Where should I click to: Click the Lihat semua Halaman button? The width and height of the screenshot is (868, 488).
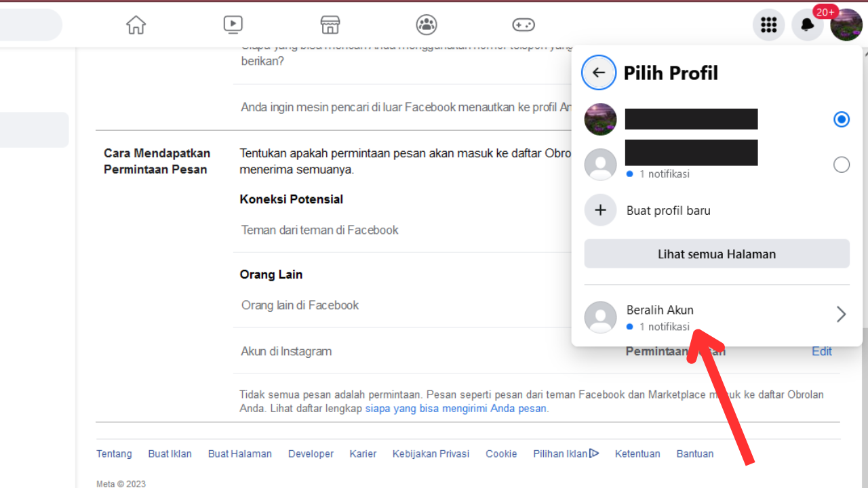tap(717, 254)
